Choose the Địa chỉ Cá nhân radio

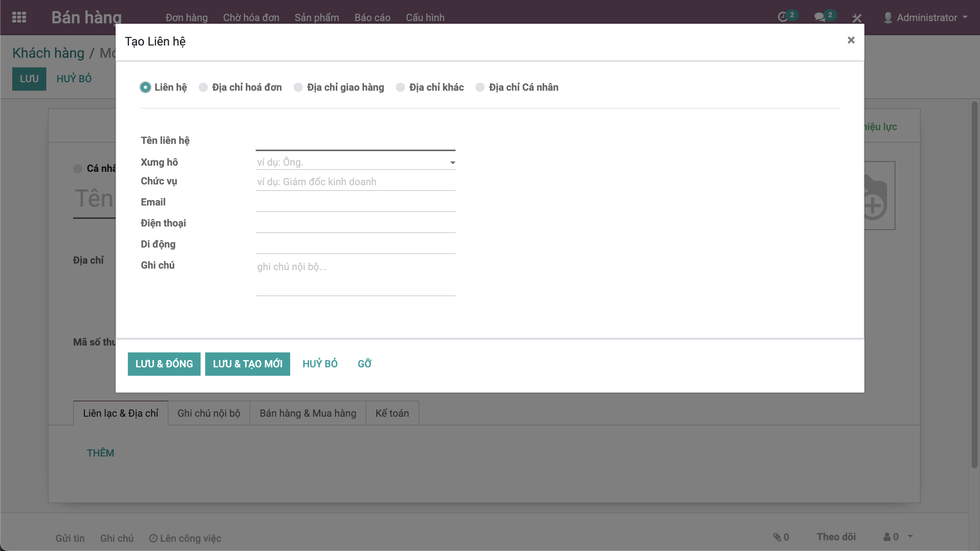480,88
